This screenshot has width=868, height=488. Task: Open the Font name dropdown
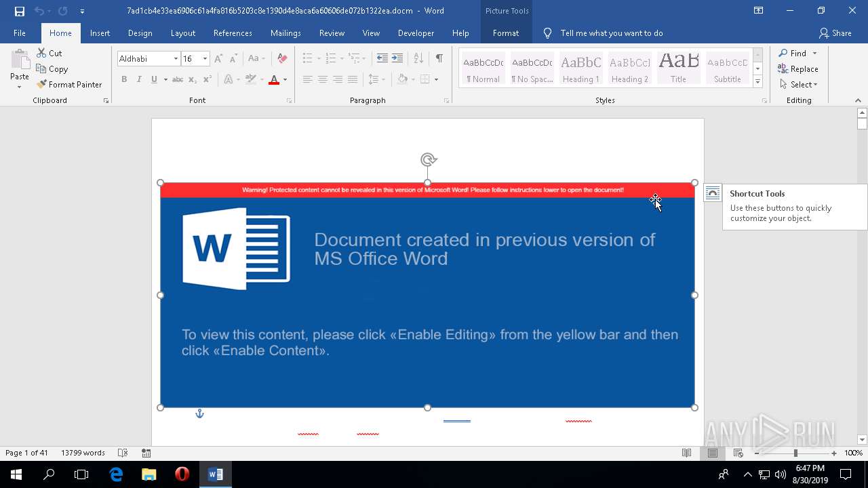coord(176,59)
